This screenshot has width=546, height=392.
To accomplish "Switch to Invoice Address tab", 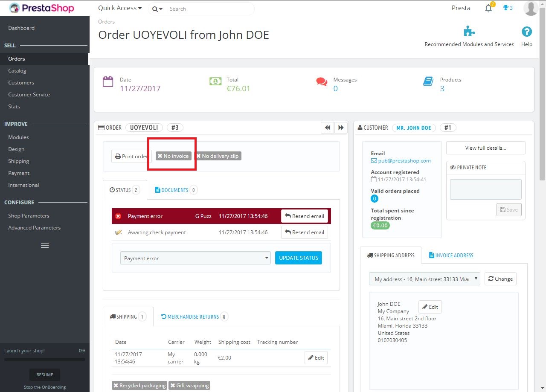I will tap(451, 256).
